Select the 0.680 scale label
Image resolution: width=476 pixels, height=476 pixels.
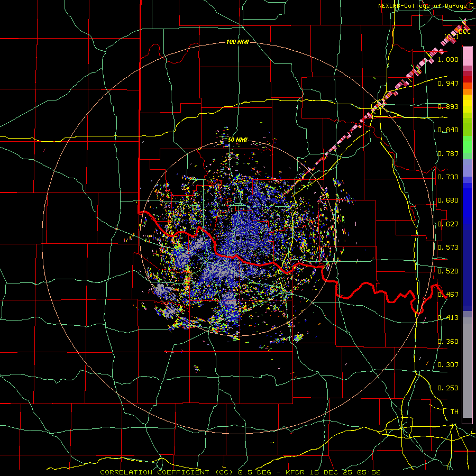click(x=448, y=200)
